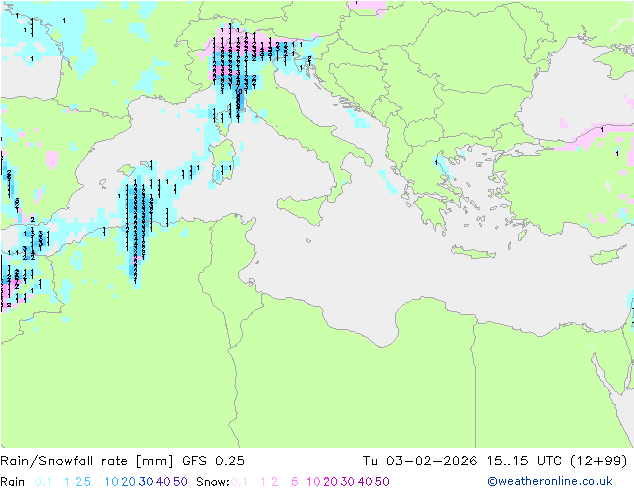Click the Snow legend value 50

pyautogui.click(x=382, y=482)
